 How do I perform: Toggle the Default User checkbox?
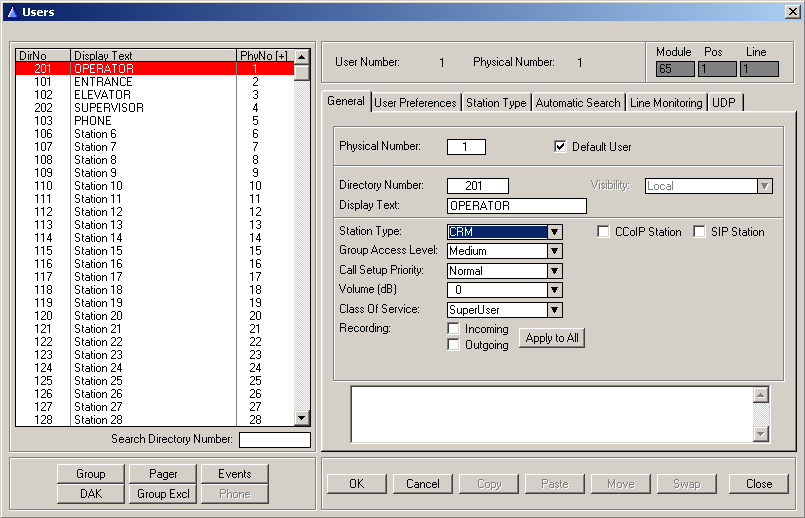coord(561,147)
